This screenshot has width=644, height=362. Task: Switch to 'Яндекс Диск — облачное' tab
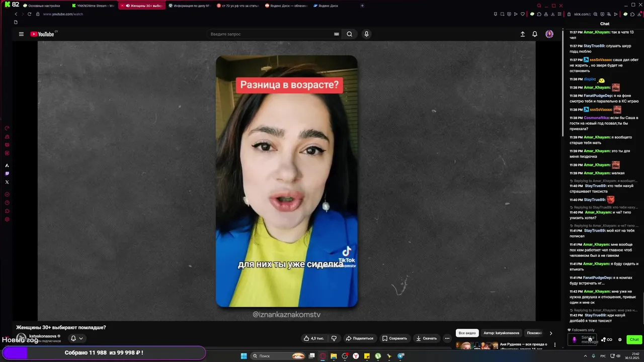(x=287, y=6)
